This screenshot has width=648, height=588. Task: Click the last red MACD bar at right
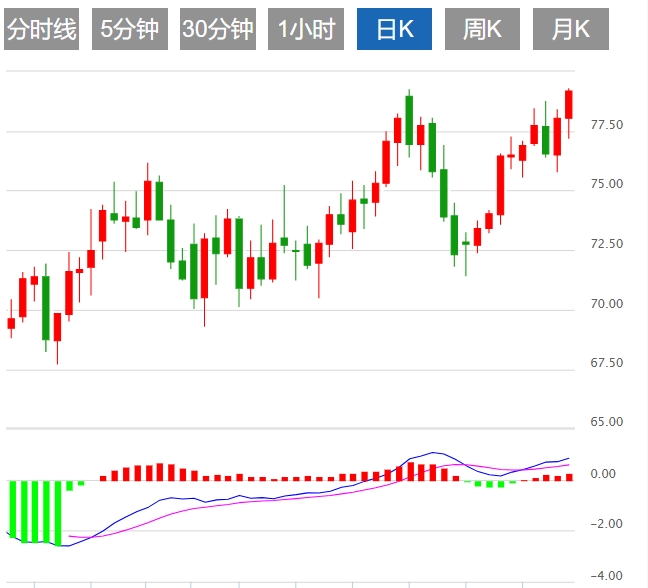pyautogui.click(x=569, y=477)
